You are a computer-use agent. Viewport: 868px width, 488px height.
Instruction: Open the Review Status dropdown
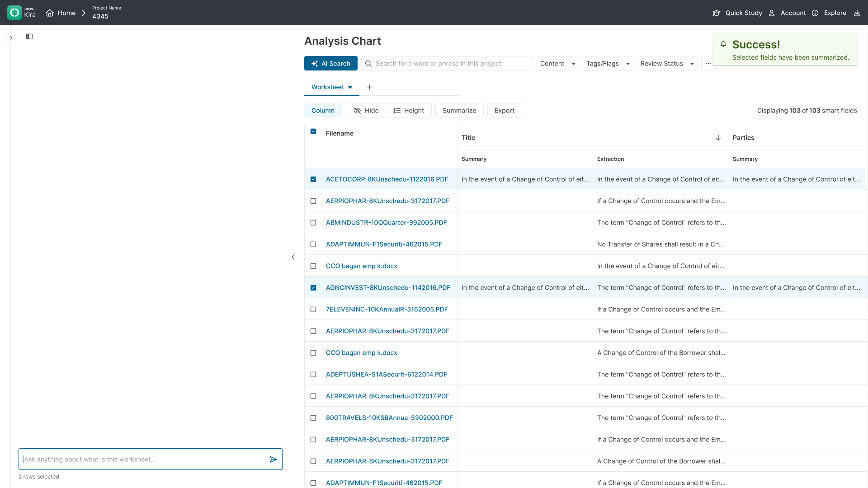pyautogui.click(x=667, y=63)
